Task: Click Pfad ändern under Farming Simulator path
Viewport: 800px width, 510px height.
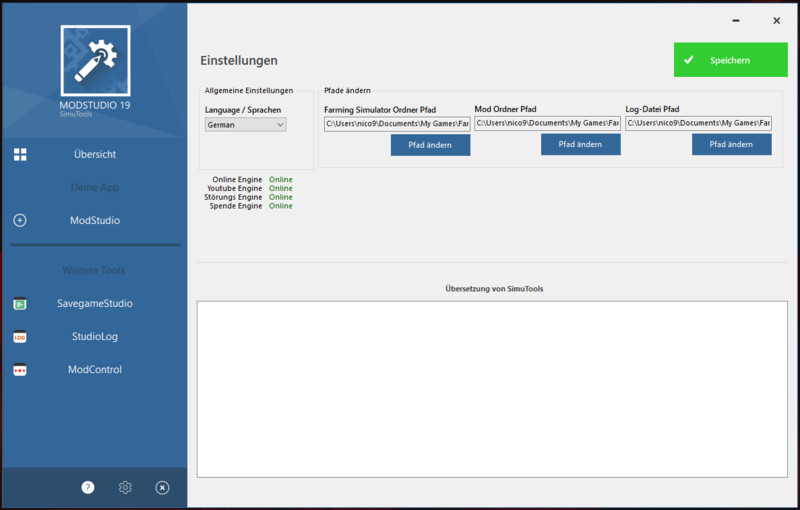Action: [x=430, y=145]
